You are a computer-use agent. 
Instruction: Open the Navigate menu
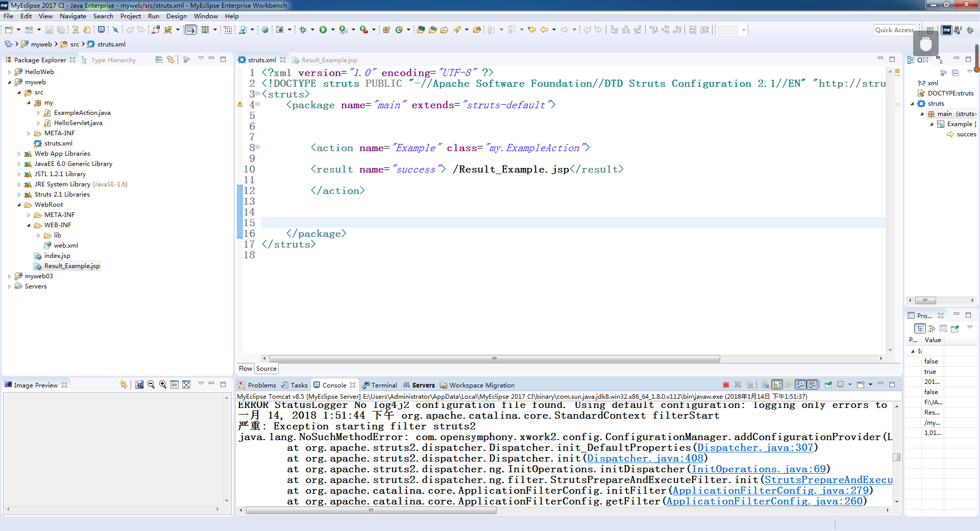tap(72, 16)
